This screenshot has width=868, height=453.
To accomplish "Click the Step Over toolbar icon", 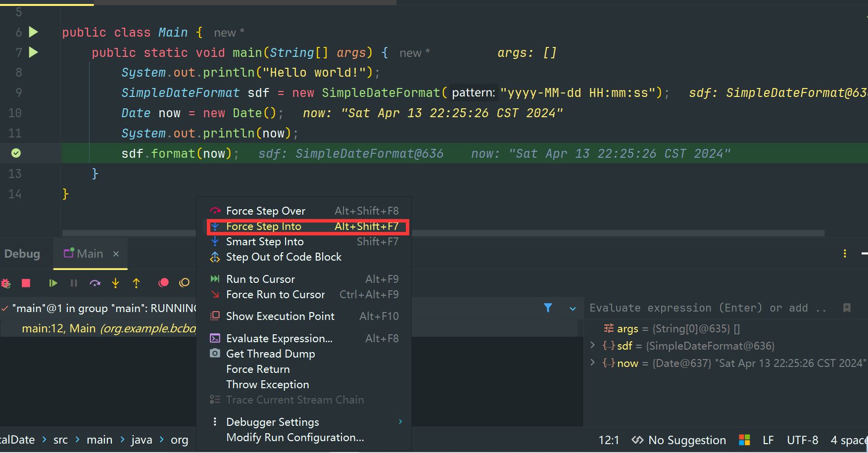I will [x=95, y=283].
